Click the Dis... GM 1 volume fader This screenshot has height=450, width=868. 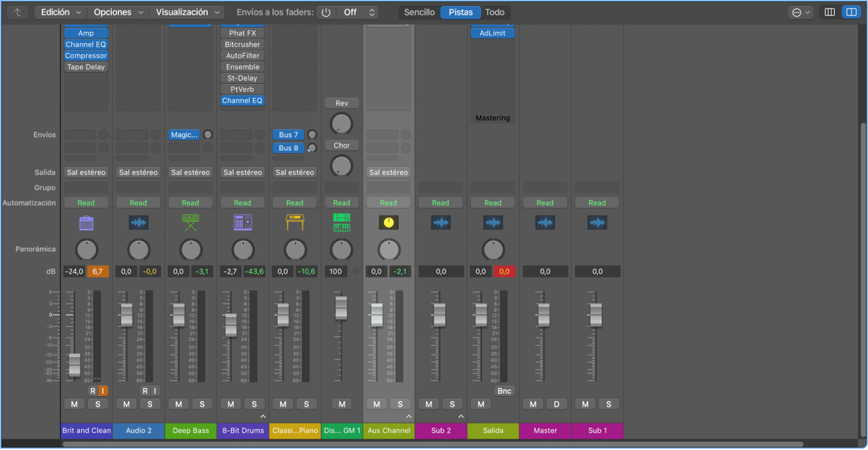tap(341, 308)
